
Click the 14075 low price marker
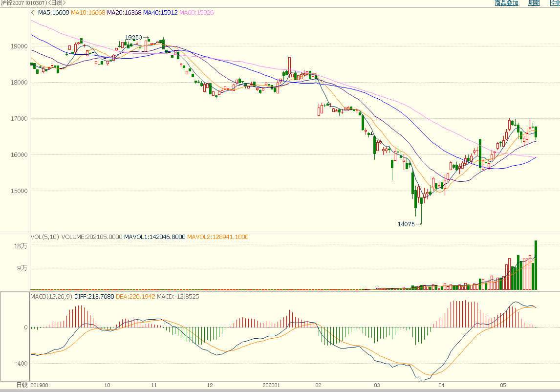click(406, 224)
